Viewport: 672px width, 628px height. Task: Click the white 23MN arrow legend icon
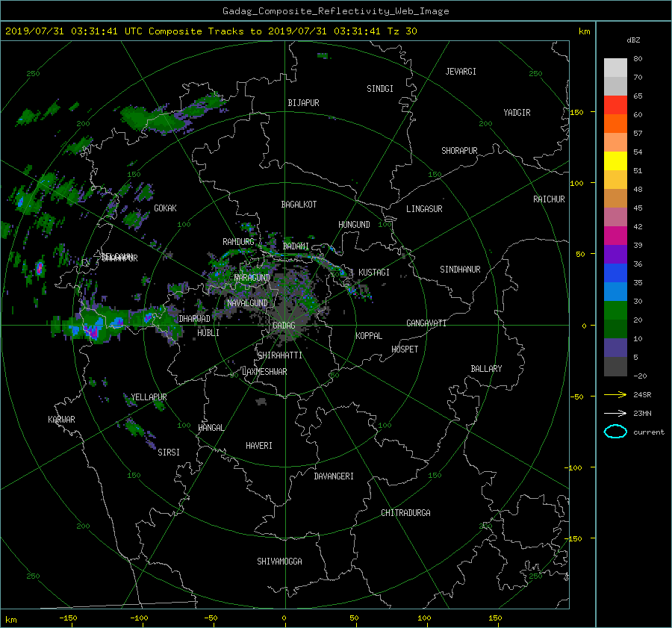pyautogui.click(x=615, y=413)
